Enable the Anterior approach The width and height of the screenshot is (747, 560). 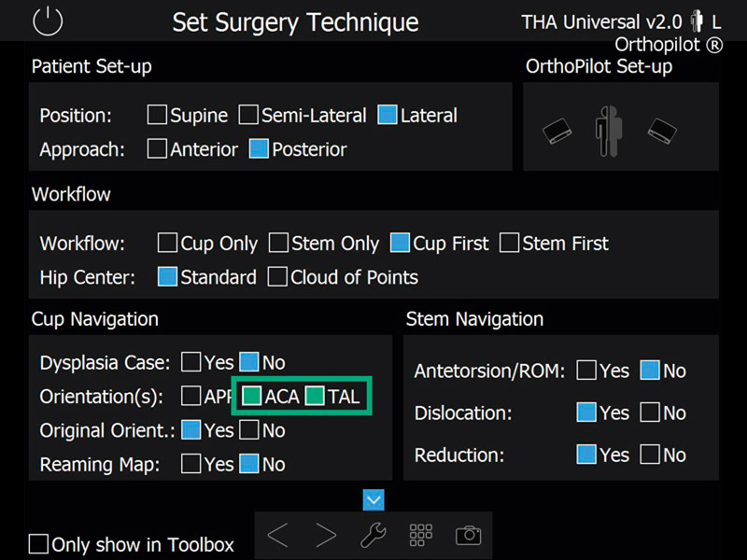pyautogui.click(x=157, y=148)
